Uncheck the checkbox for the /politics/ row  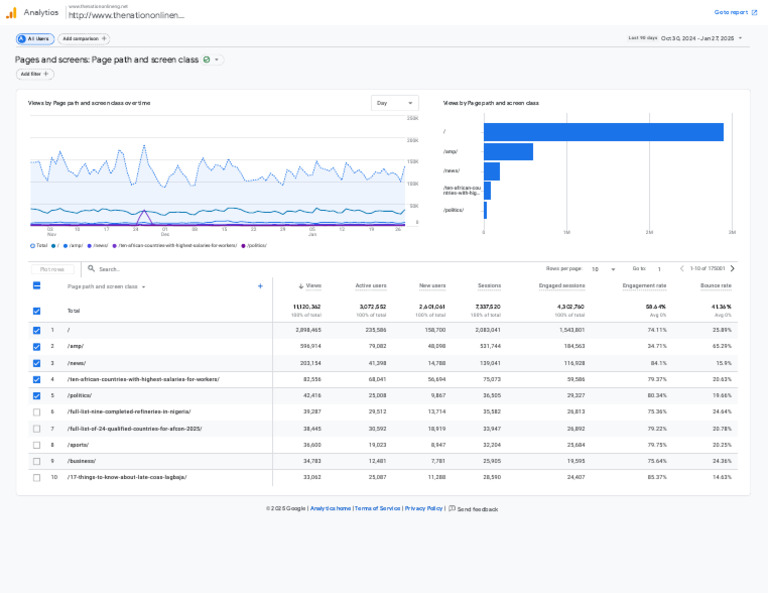(37, 396)
